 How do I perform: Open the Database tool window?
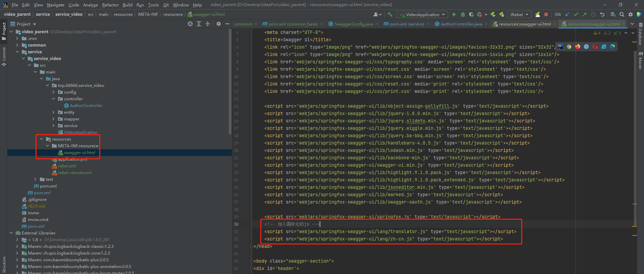pos(640,34)
